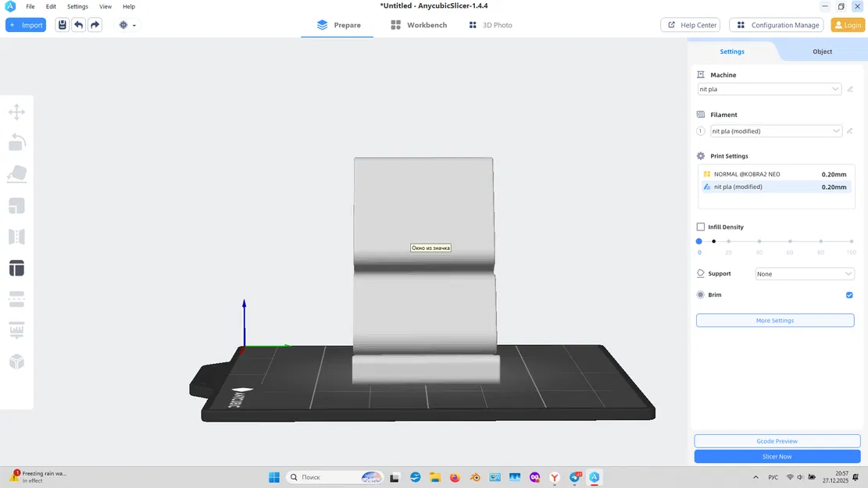The width and height of the screenshot is (868, 488).
Task: Click the Brim radio icon
Action: [x=701, y=295]
